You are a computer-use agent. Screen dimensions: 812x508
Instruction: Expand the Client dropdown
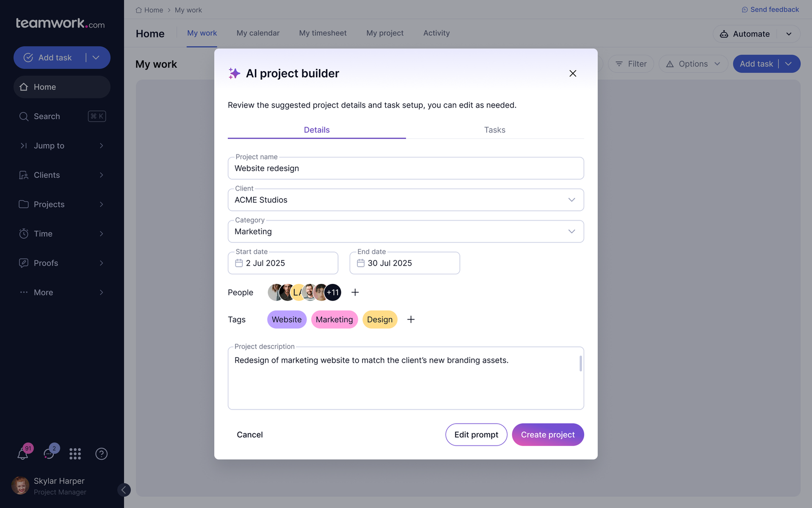click(572, 200)
